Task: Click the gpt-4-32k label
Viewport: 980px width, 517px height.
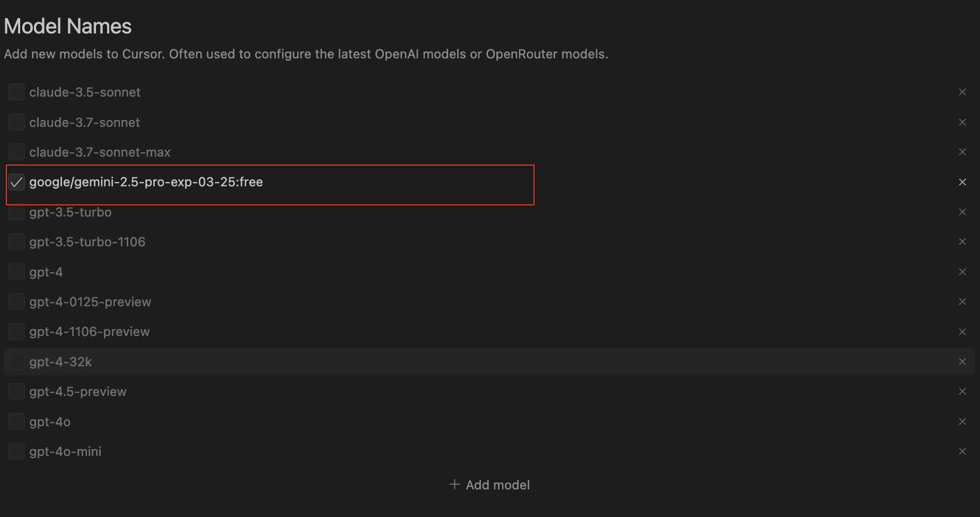Action: (x=60, y=362)
